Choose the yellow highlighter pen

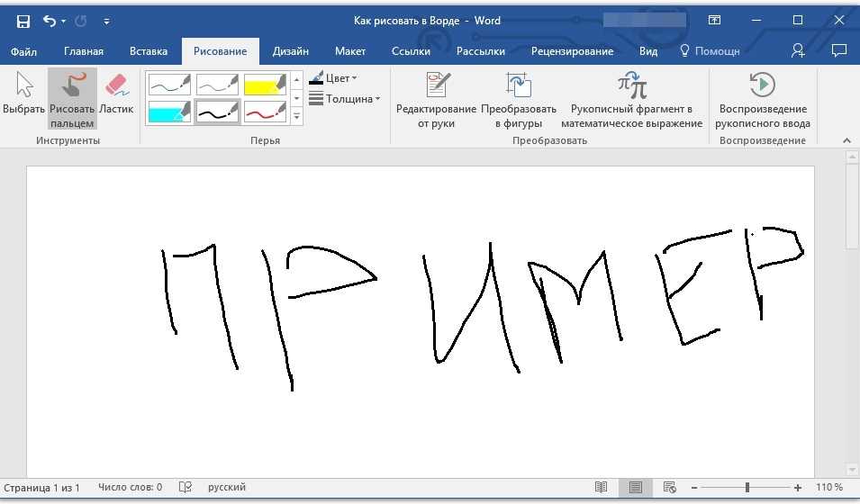click(265, 85)
